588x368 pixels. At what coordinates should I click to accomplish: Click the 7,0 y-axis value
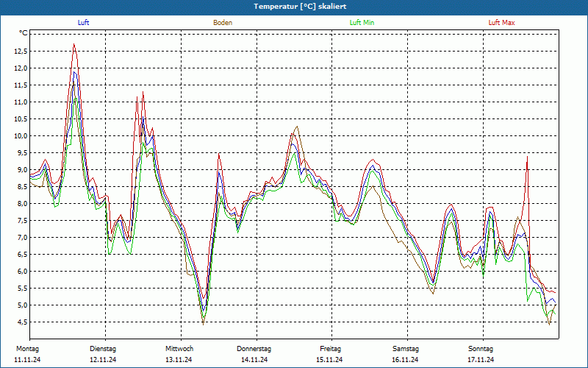click(x=22, y=237)
